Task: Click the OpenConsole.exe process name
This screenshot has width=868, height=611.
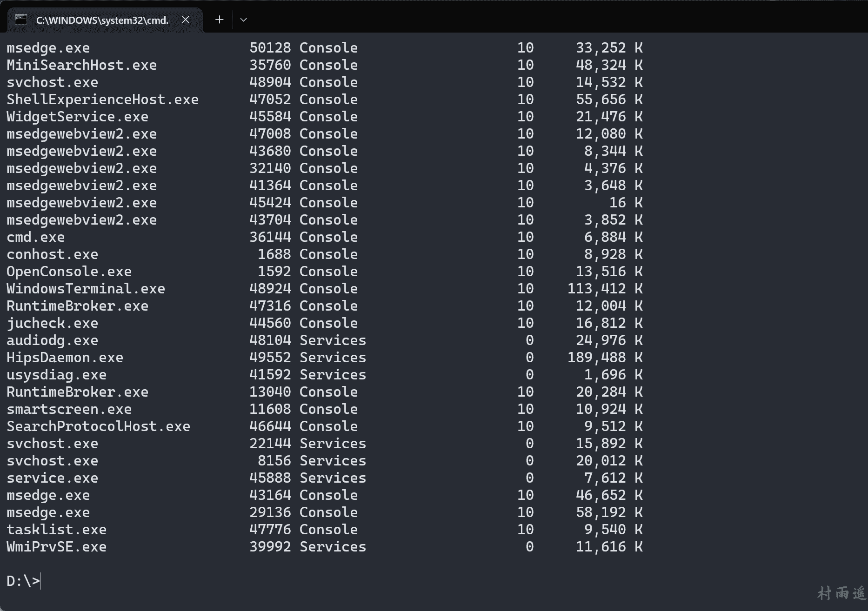Action: pyautogui.click(x=69, y=272)
